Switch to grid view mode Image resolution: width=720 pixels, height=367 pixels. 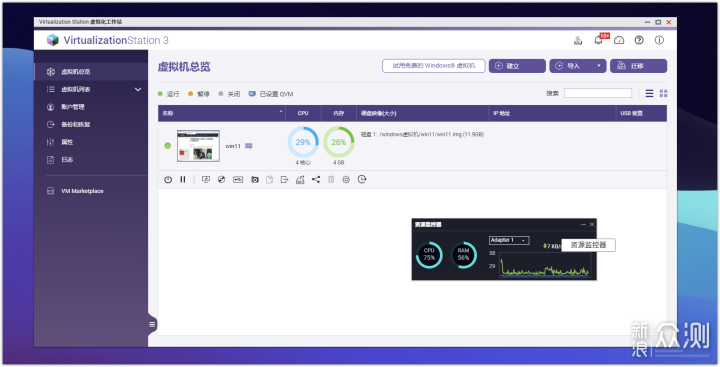point(664,93)
